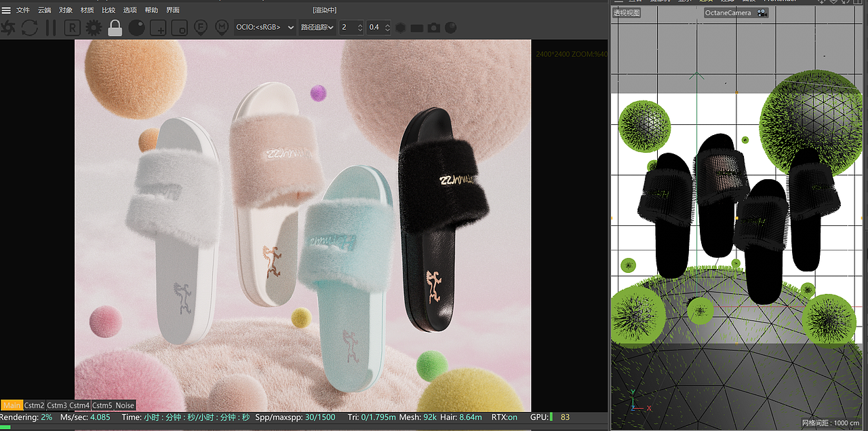Switch to the Cstm3 pass tab
This screenshot has height=431, width=868.
pos(57,405)
